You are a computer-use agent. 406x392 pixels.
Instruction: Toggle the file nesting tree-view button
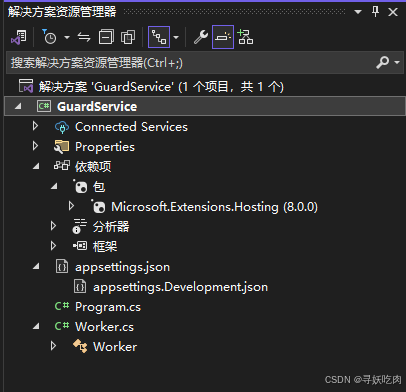[159, 37]
